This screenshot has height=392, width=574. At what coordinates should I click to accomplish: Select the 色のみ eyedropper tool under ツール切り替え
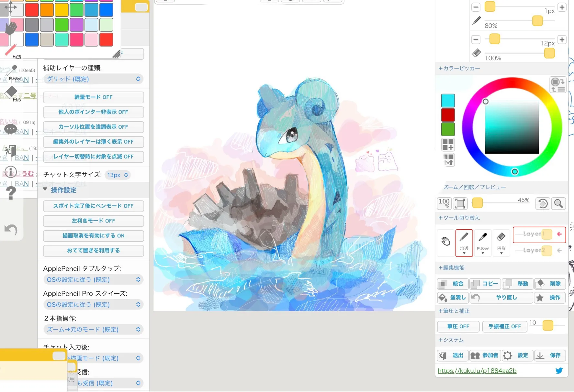482,243
